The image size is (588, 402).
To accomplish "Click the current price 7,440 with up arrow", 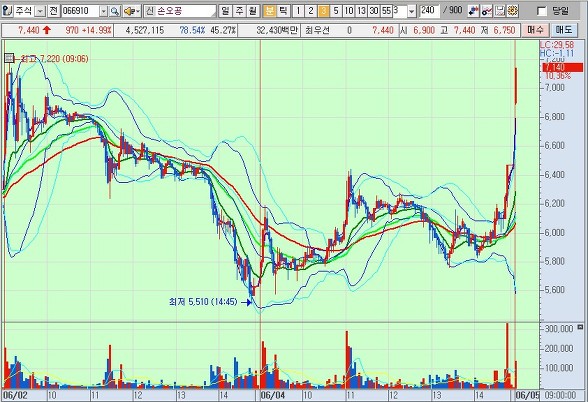I will coord(34,30).
